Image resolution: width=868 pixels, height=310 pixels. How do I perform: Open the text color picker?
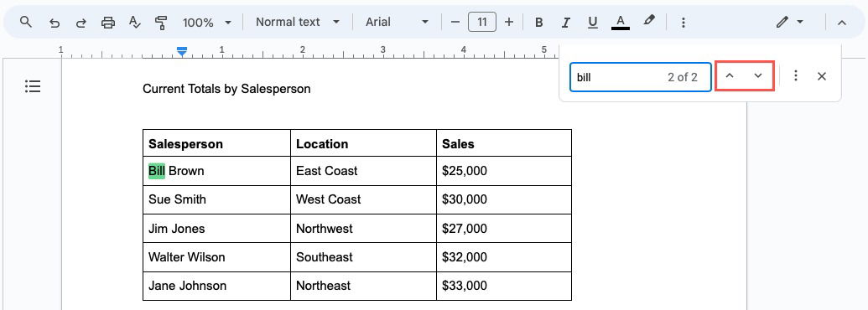(621, 23)
